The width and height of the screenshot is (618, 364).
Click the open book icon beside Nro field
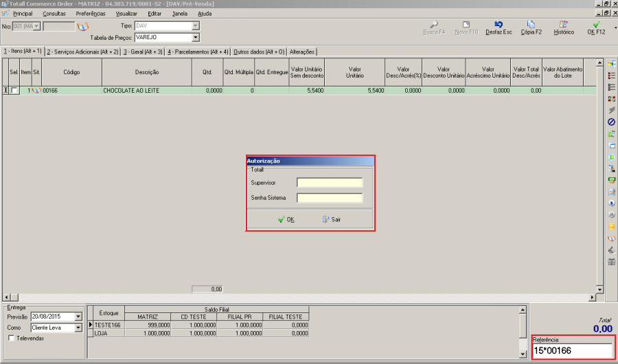(83, 27)
